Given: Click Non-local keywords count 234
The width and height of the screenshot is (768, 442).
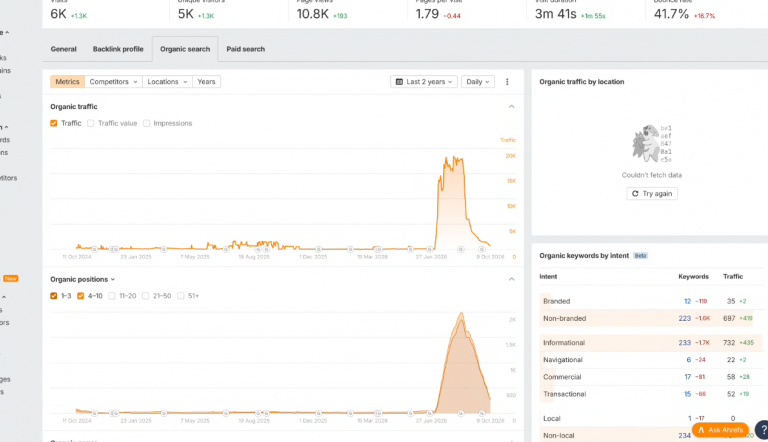Looking at the screenshot, I should (x=684, y=436).
